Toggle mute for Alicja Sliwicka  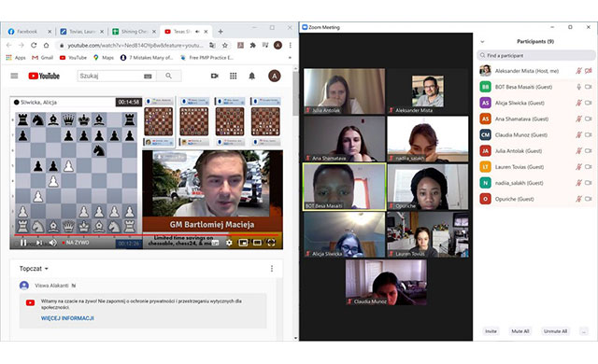[x=578, y=103]
